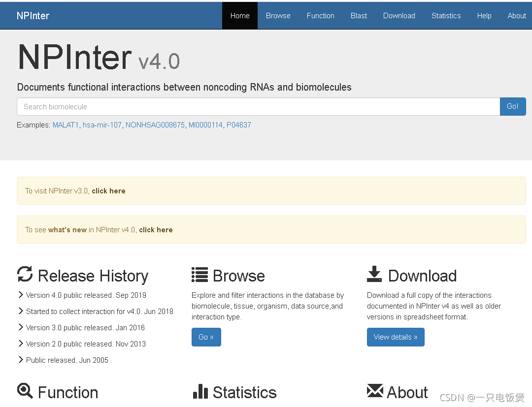The image size is (532, 407).
Task: Click the Function section heading
Action: point(68,392)
